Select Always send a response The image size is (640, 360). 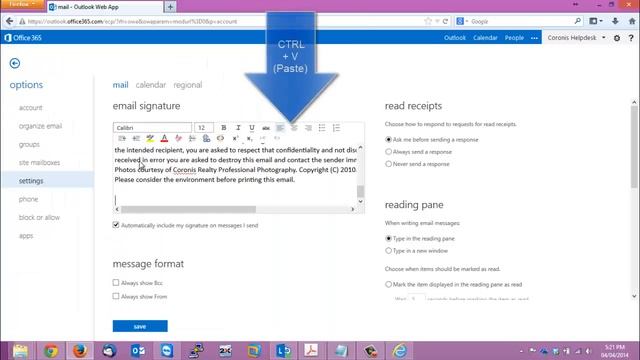tap(389, 151)
